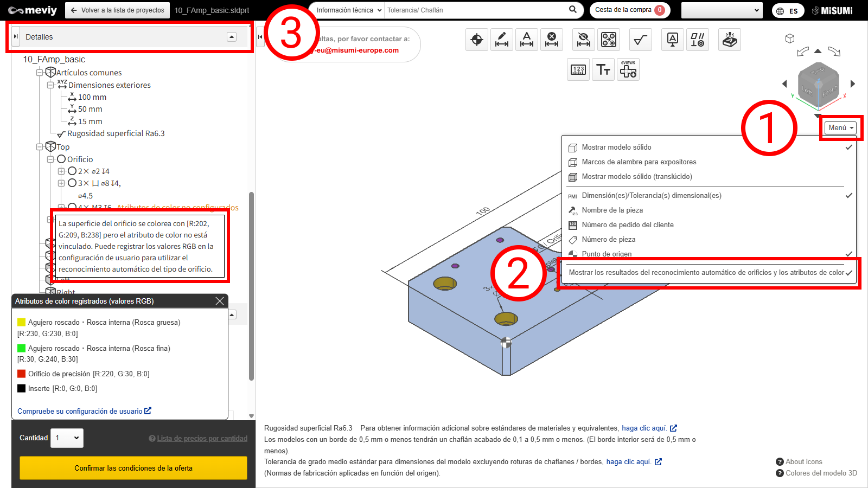Click the 6VIEWS download icon
868x488 pixels.
click(x=628, y=69)
